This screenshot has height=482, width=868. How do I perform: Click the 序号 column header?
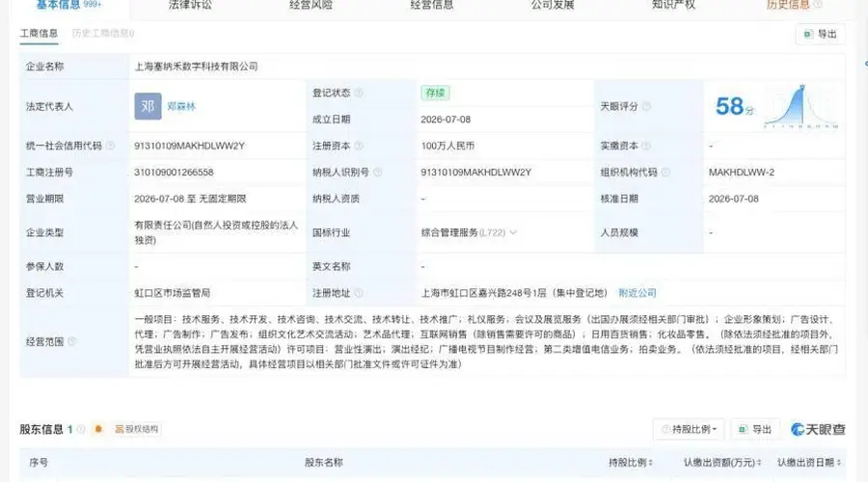[39, 462]
